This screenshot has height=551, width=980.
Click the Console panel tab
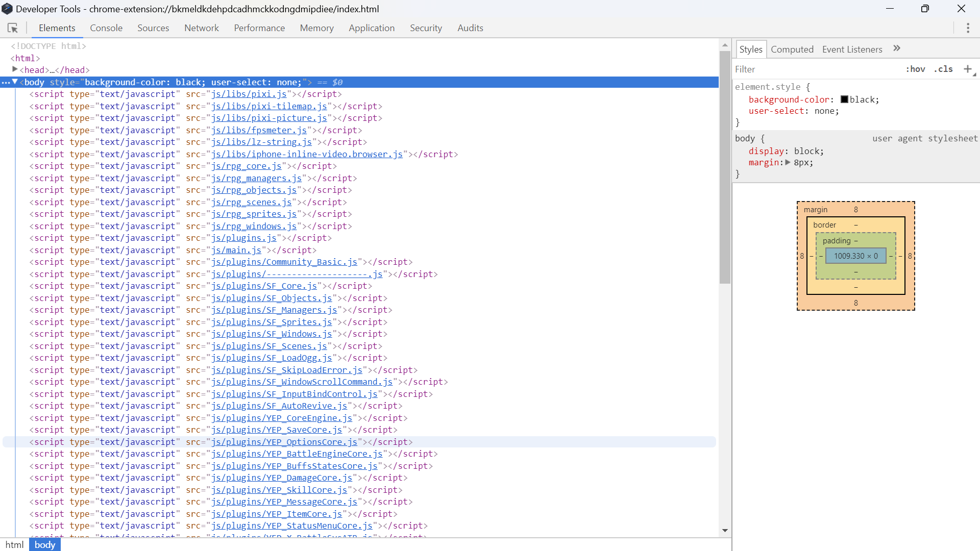(x=106, y=28)
